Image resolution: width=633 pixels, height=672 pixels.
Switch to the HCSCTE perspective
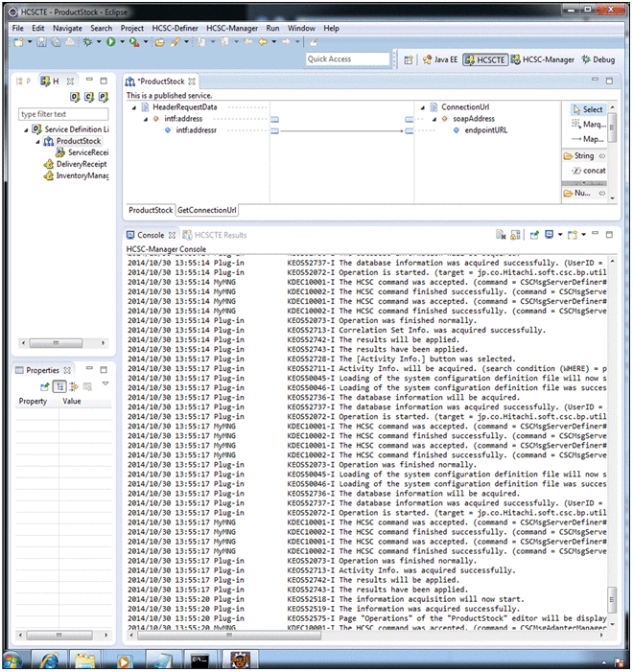coord(484,59)
